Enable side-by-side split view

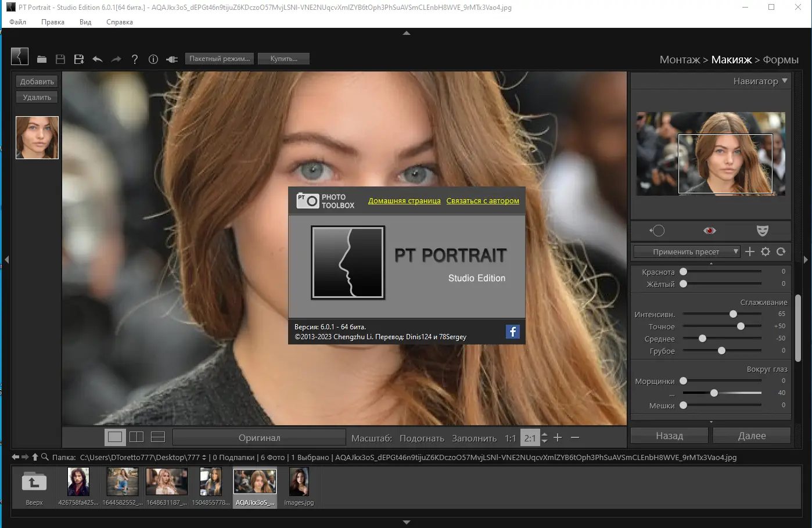click(x=136, y=437)
